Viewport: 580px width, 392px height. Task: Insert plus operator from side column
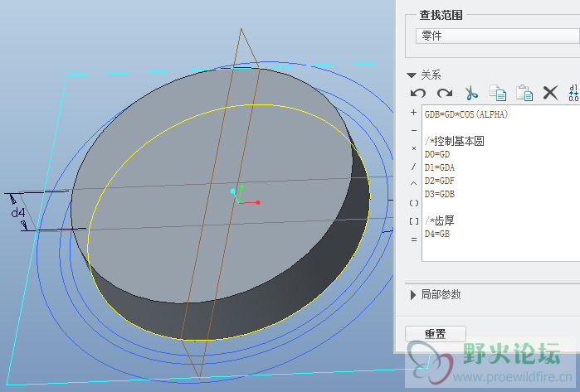(x=414, y=113)
